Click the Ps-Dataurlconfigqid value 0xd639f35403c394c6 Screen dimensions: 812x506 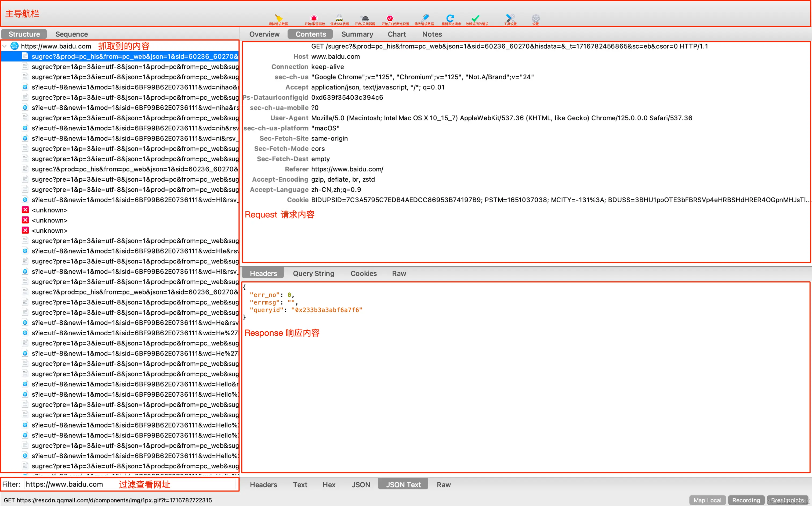coord(347,97)
